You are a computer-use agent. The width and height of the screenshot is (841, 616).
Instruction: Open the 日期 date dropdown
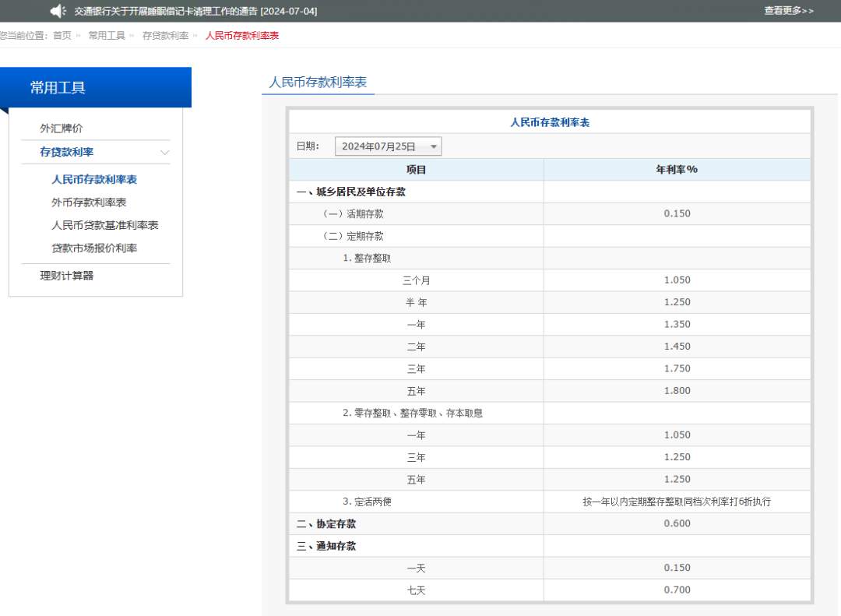tap(389, 146)
